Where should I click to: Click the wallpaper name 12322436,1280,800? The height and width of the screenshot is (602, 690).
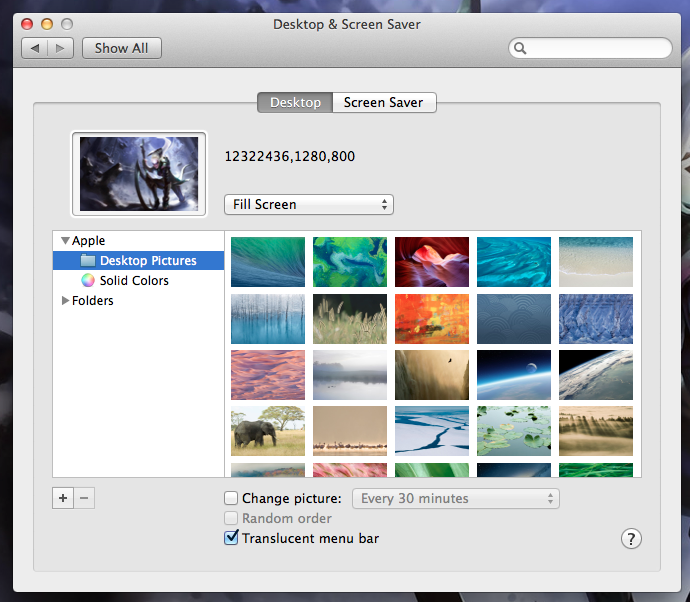pos(290,156)
